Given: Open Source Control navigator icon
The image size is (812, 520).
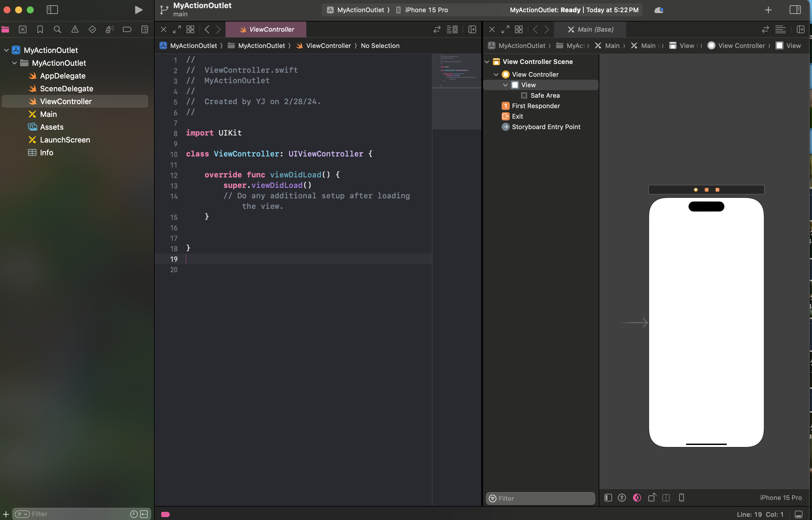Looking at the screenshot, I should tap(23, 29).
